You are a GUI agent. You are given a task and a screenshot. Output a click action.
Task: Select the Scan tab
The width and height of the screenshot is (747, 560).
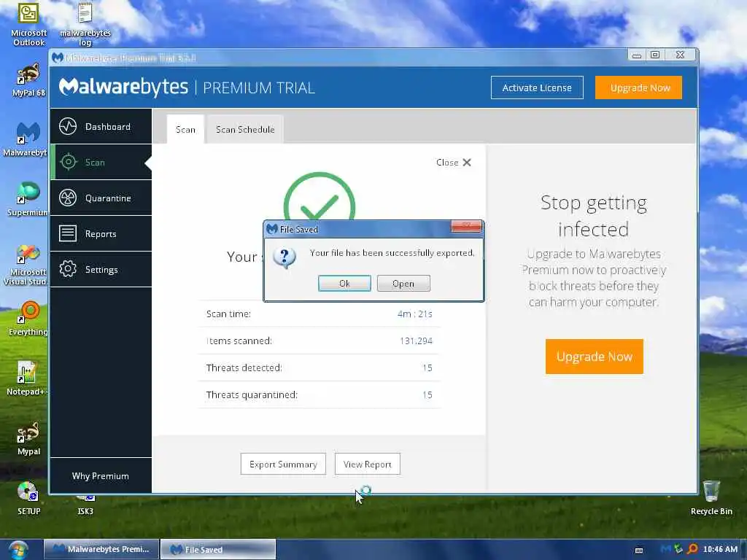pos(185,130)
